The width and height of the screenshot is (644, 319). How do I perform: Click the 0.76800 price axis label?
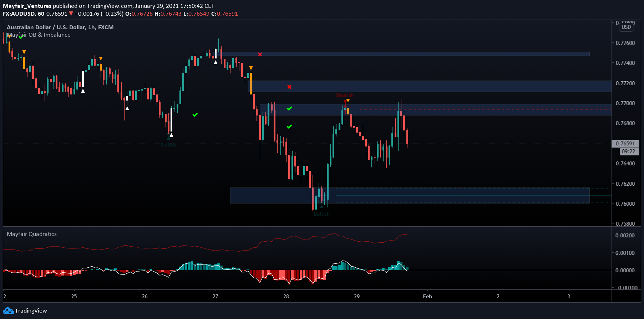625,123
